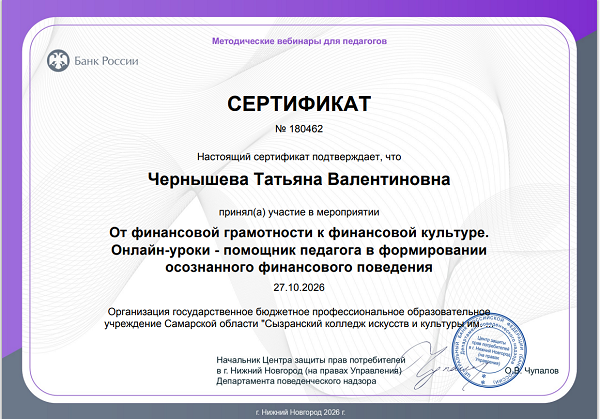
Task: Select the signer name 'О.В. Чупалов'
Action: tap(532, 370)
